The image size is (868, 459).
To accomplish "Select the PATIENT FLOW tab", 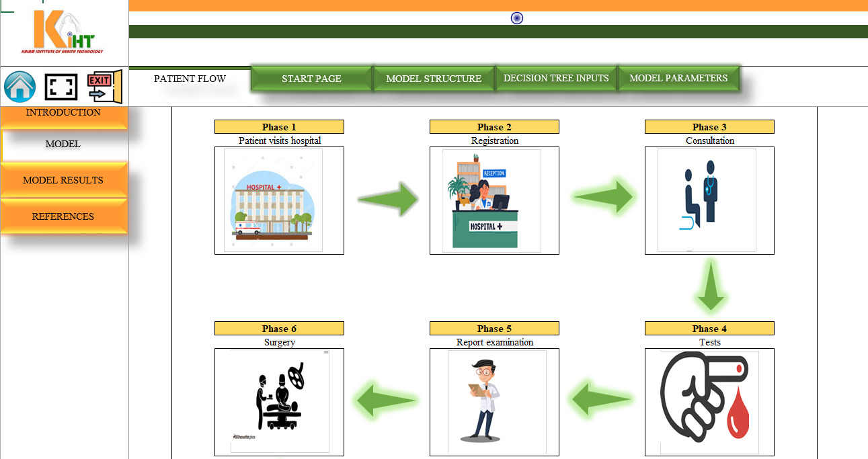I will pos(190,79).
